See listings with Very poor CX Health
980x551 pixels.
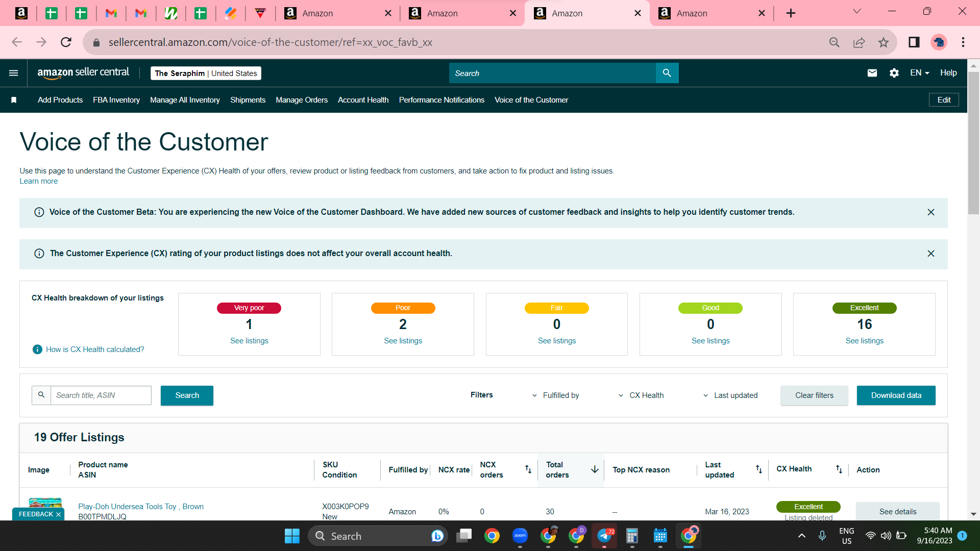click(249, 341)
